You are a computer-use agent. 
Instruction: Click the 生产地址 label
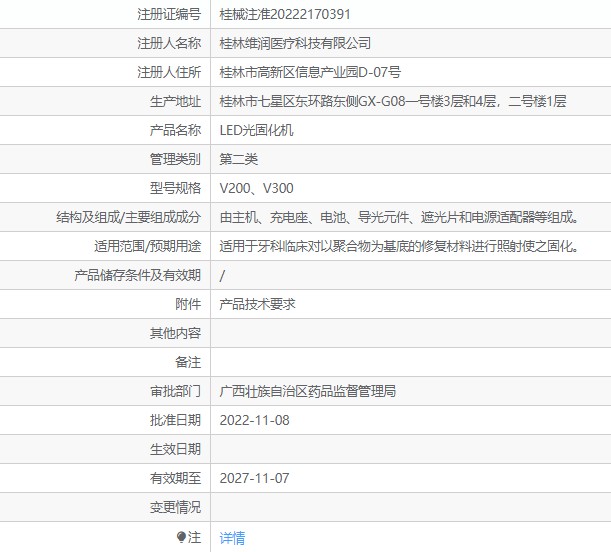pyautogui.click(x=175, y=101)
